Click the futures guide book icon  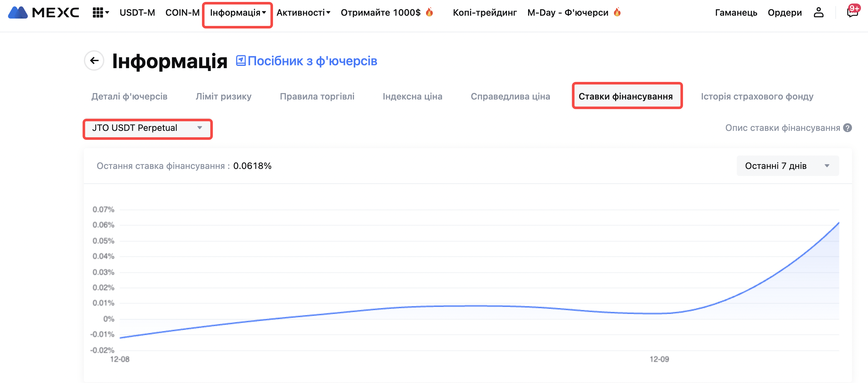241,60
